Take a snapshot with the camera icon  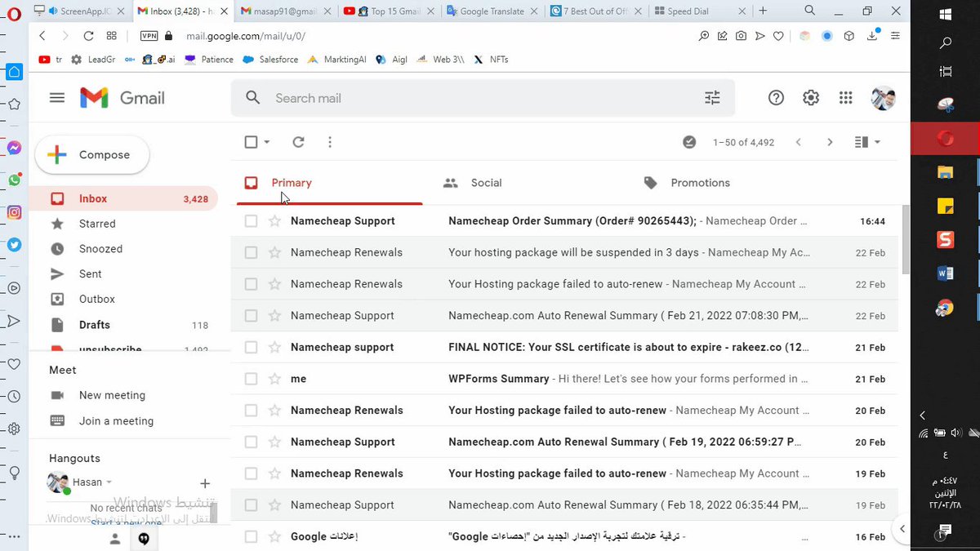(x=741, y=36)
